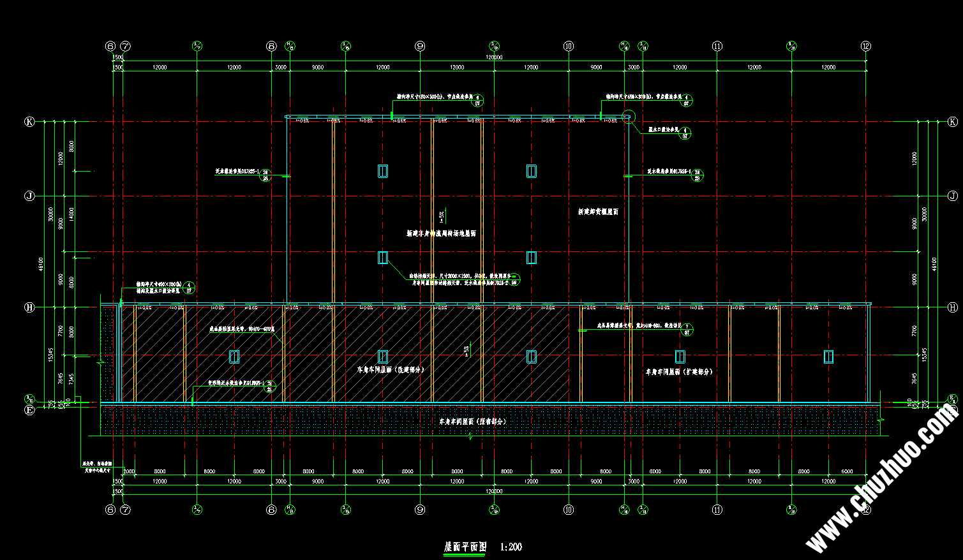
Task: Select a cyan skylight symbol in the roof center
Action: 382,170
